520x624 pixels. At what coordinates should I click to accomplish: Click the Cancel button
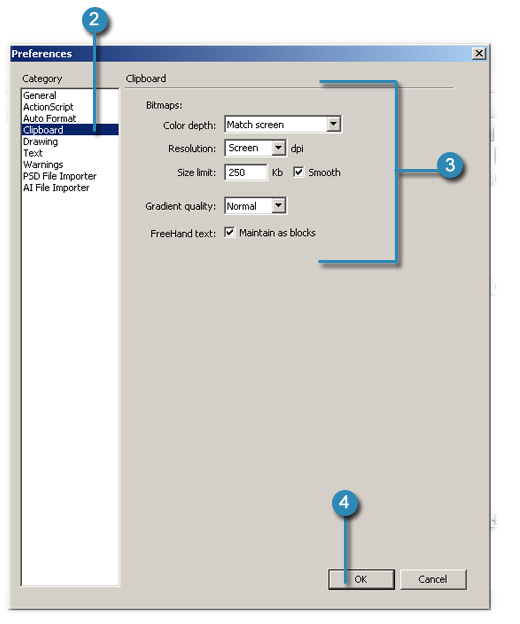(433, 579)
